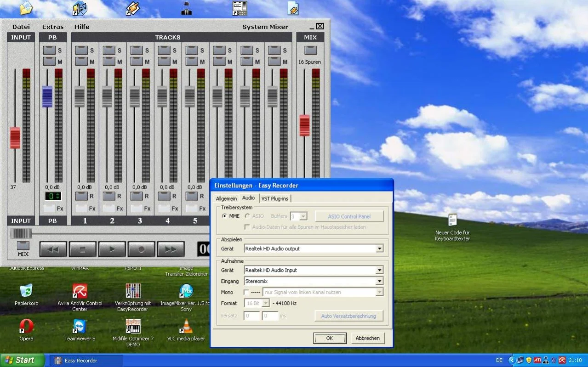588x367 pixels.
Task: Click the Record transport button
Action: (x=141, y=249)
